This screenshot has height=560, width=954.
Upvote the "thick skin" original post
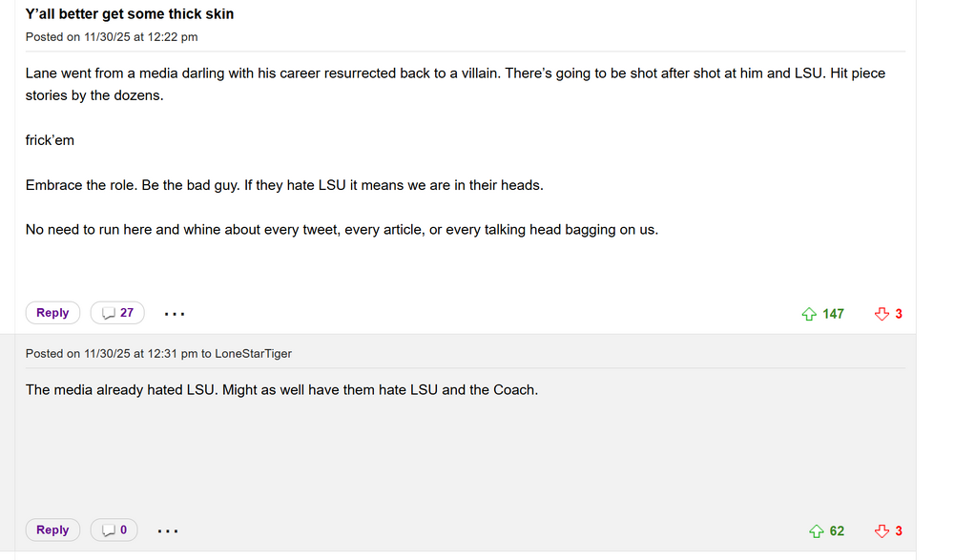tap(809, 314)
